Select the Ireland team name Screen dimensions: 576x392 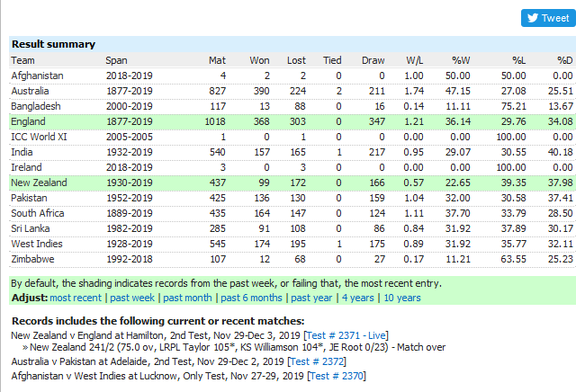click(x=26, y=167)
